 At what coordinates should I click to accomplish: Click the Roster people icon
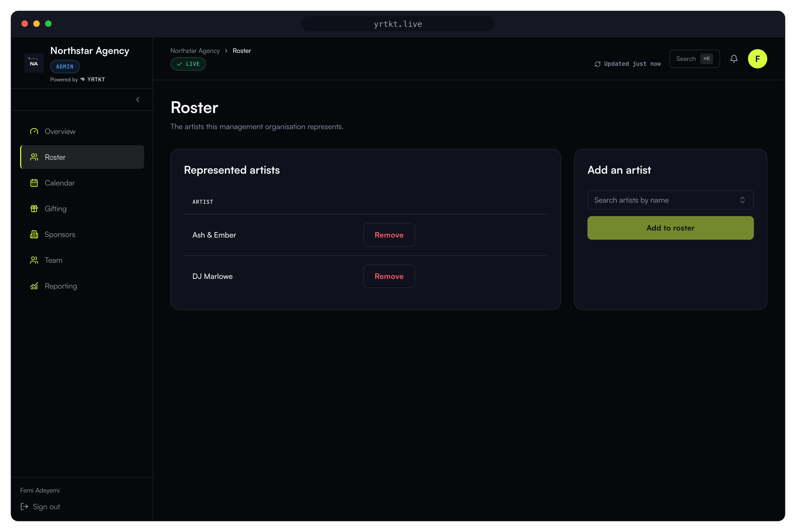34,157
